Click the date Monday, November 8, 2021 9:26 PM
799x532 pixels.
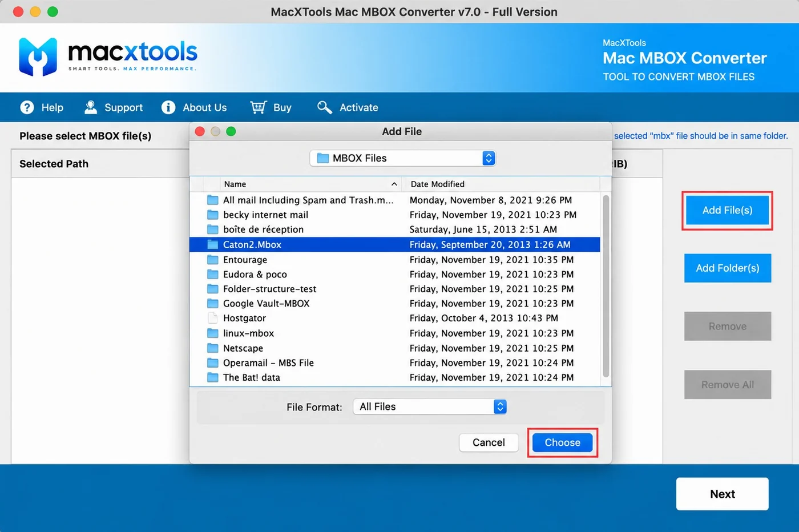(491, 200)
